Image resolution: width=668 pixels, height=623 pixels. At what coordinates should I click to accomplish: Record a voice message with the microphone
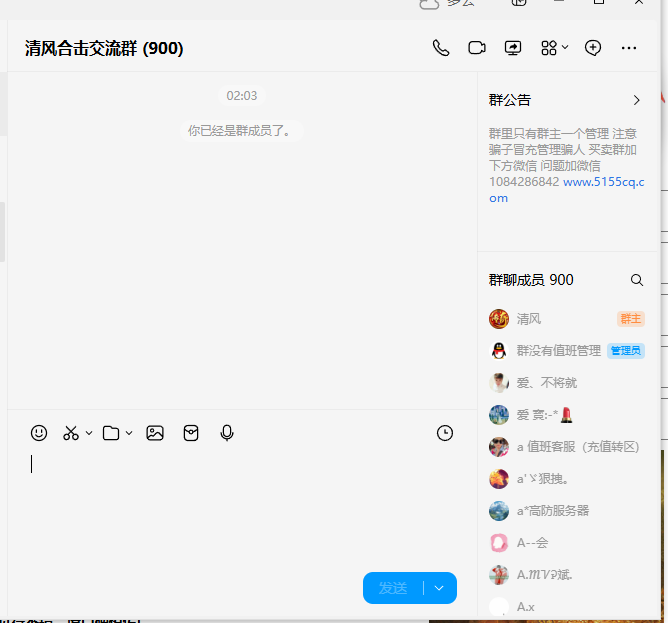click(x=227, y=433)
